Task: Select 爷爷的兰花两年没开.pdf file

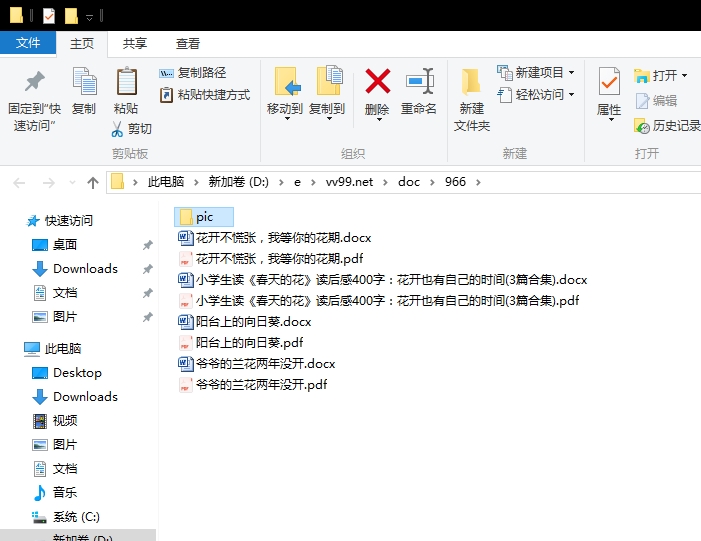Action: (253, 385)
